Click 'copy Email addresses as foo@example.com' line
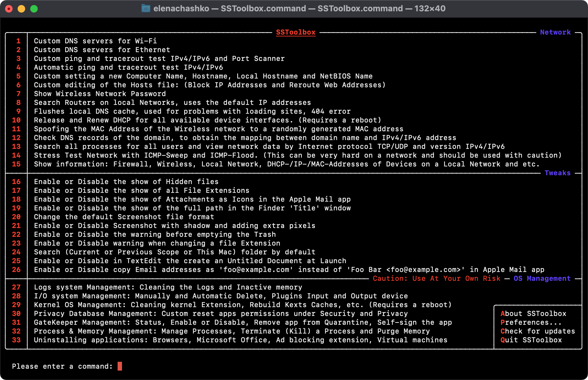The height and width of the screenshot is (380, 588). 289,270
